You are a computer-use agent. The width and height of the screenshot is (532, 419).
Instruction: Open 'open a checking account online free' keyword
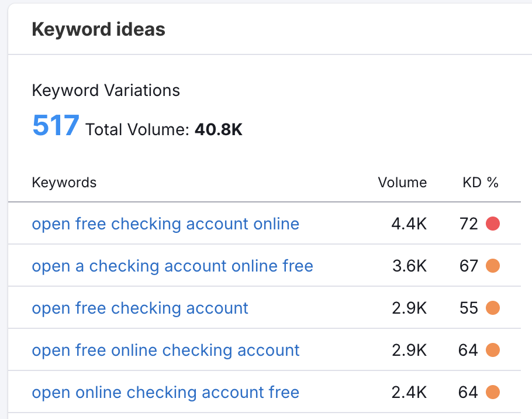tap(172, 266)
